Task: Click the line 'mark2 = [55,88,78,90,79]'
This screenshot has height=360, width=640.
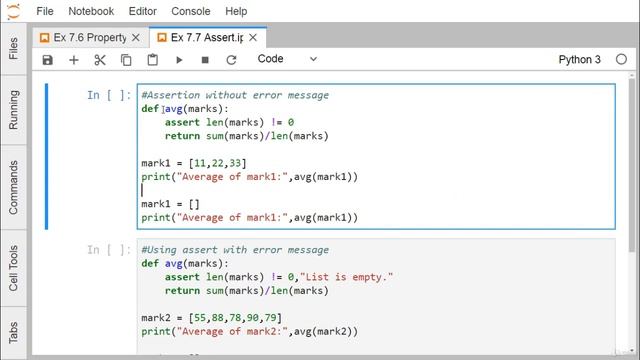Action: tap(211, 318)
